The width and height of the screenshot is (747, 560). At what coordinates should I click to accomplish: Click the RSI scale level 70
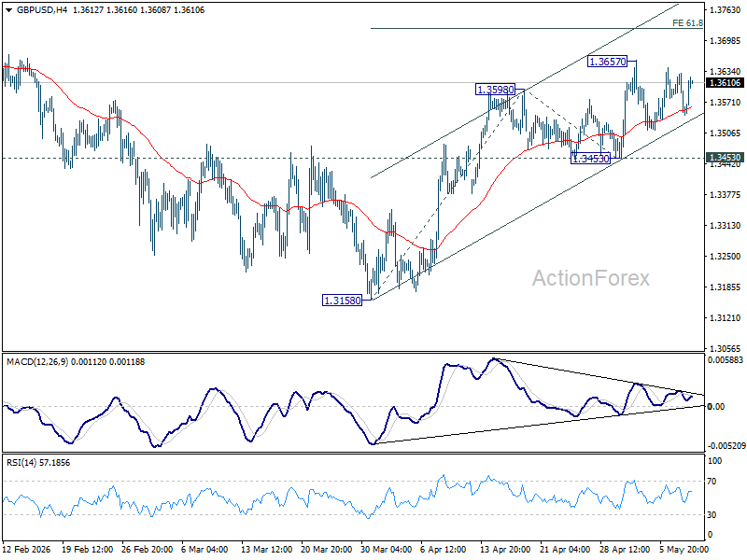click(712, 482)
